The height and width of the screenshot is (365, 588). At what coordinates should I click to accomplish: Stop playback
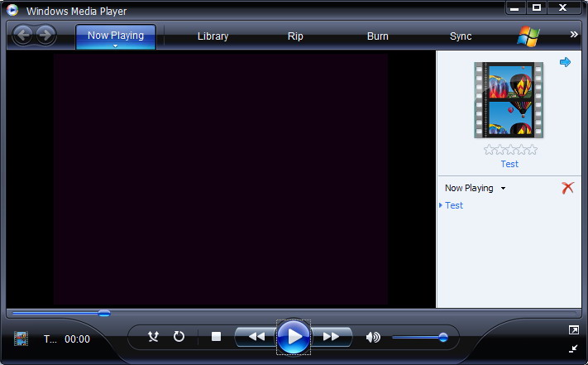(216, 337)
